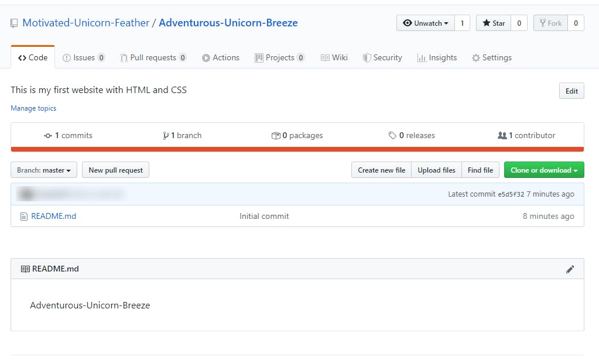This screenshot has height=364, width=599.
Task: Open the Unwatch dropdown
Action: pos(426,23)
